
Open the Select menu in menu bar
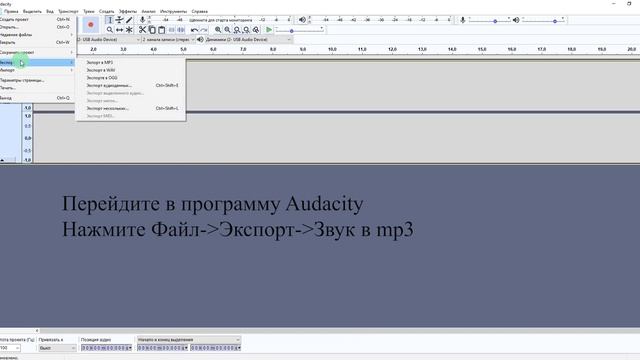(x=32, y=11)
